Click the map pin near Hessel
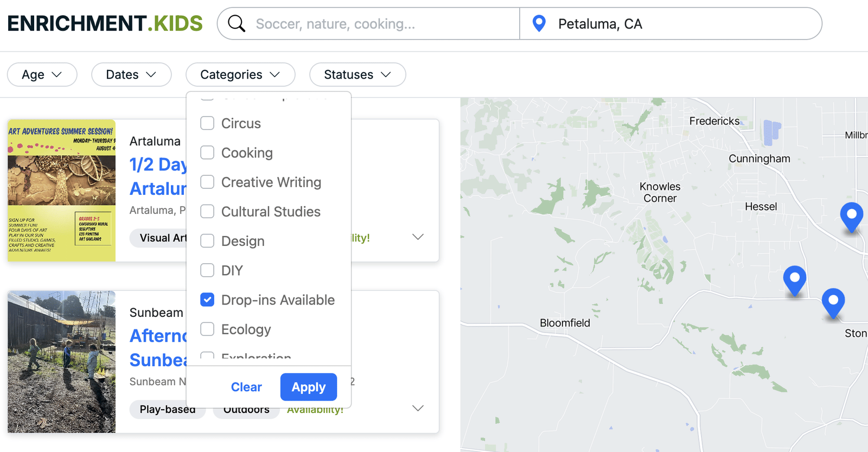 coord(851,215)
